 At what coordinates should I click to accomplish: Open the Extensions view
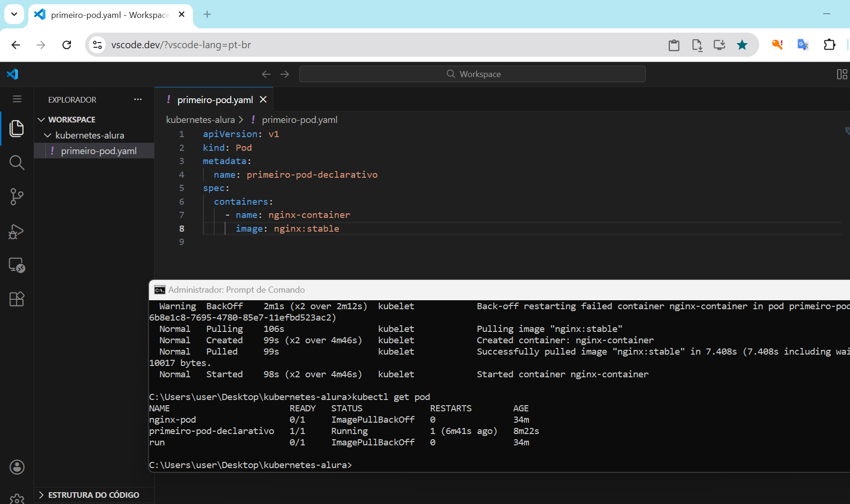(17, 299)
